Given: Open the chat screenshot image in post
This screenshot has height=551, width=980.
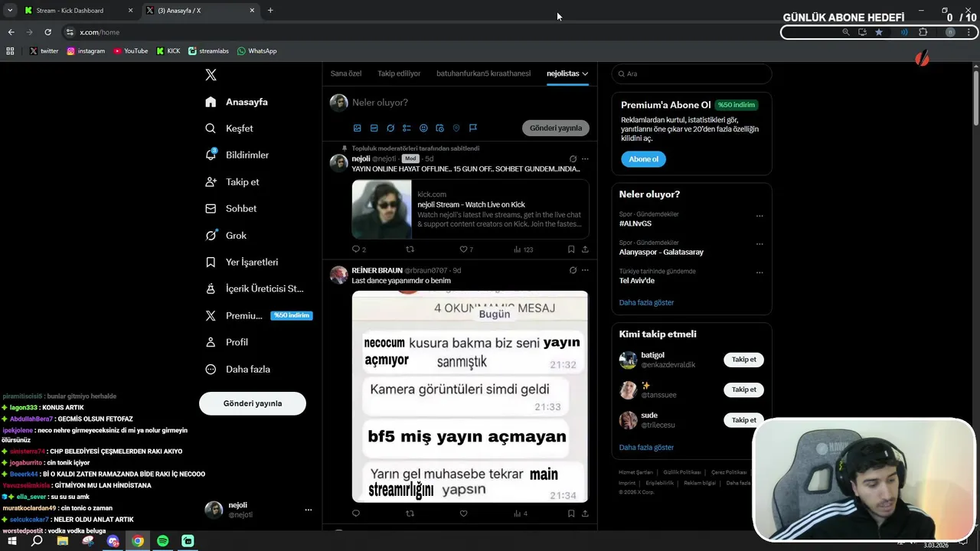Looking at the screenshot, I should [470, 396].
